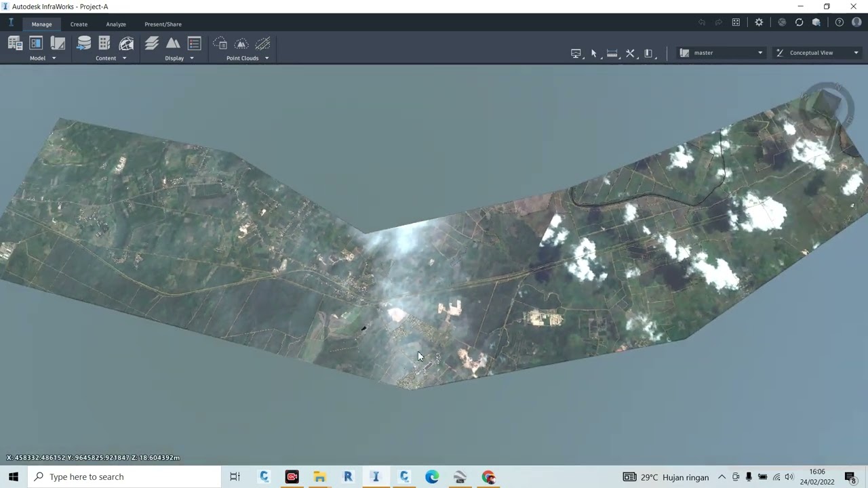Open the Help question mark icon

tap(840, 22)
